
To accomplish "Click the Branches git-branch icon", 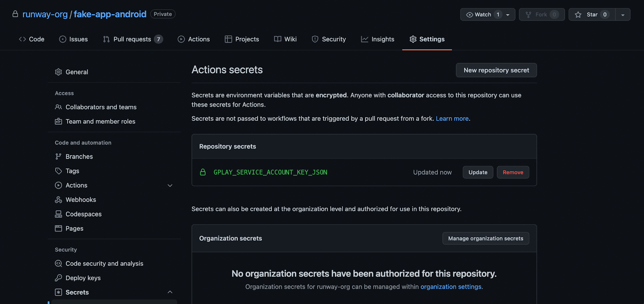I will tap(58, 157).
